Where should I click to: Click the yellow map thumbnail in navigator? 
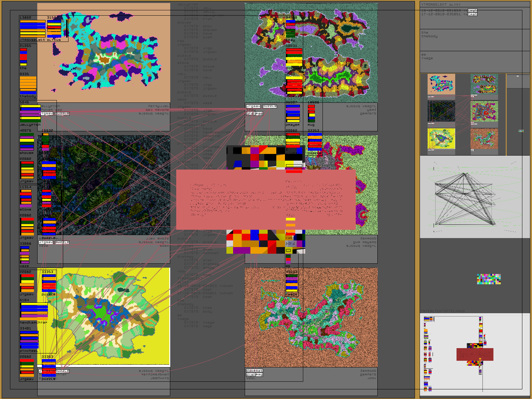[441, 139]
